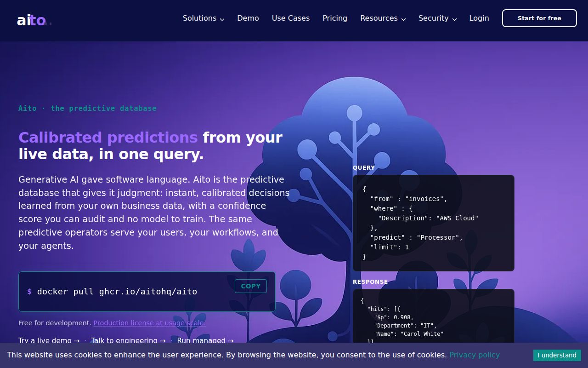Screen dimensions: 588x368
Task: Click the "from" : "invoices" query line
Action: (409, 199)
